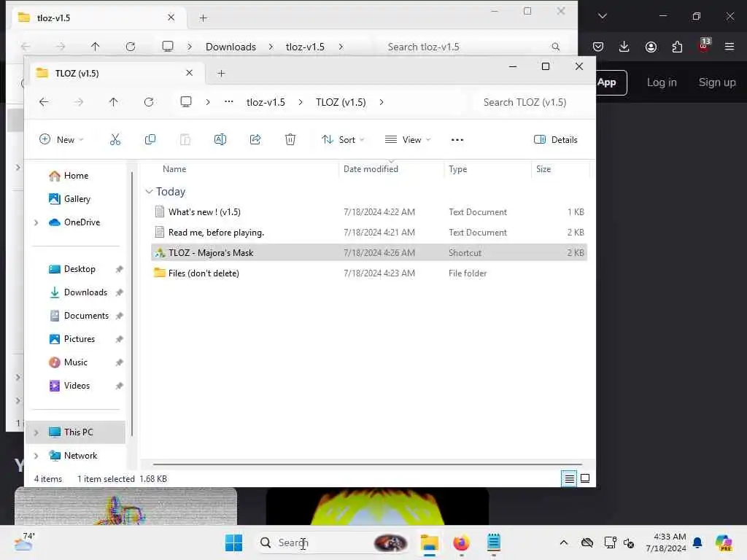Select the "What's new ! (v1.5)" file

point(369,212)
